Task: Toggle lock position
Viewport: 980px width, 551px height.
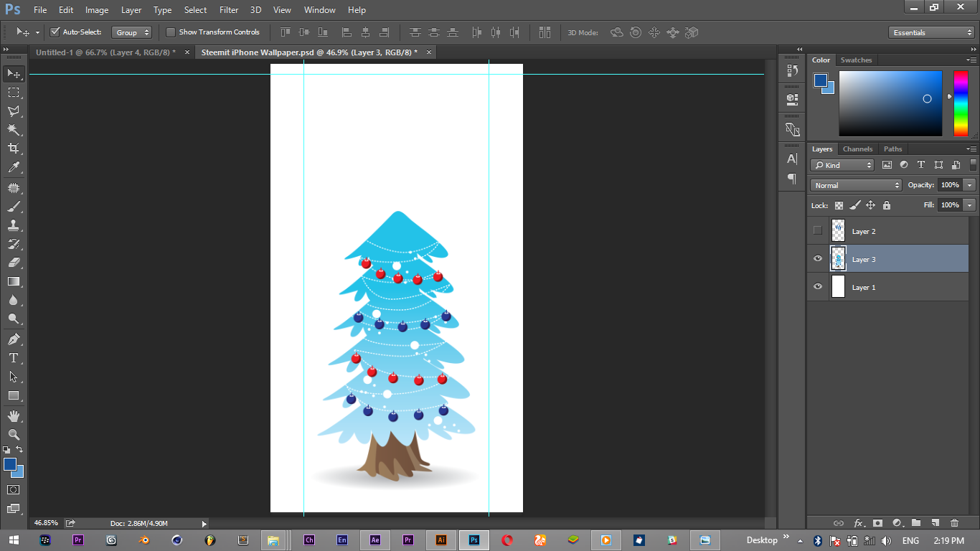Action: point(870,205)
